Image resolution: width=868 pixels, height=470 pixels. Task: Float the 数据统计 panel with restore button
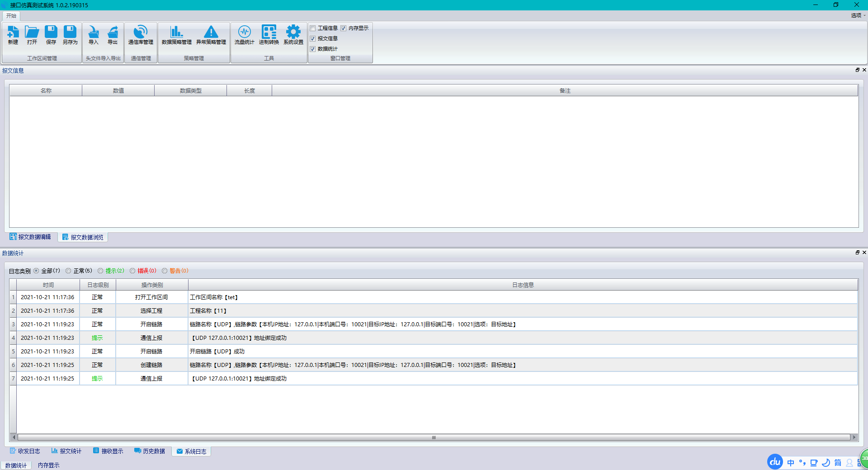point(857,253)
